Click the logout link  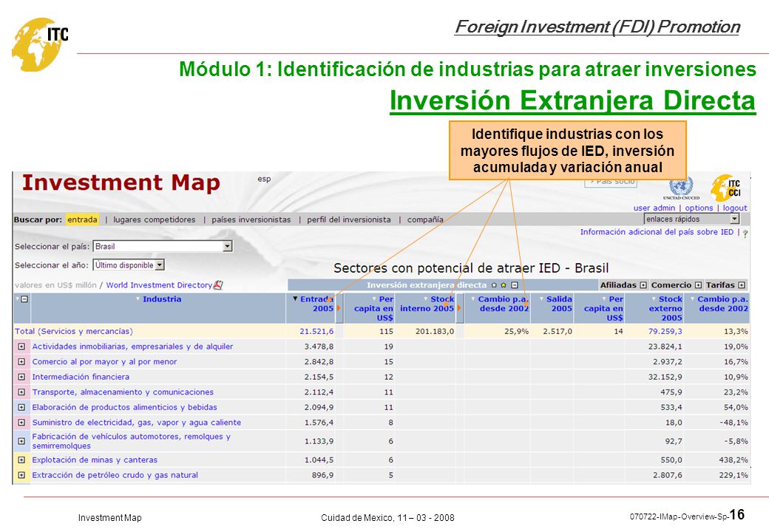[735, 208]
